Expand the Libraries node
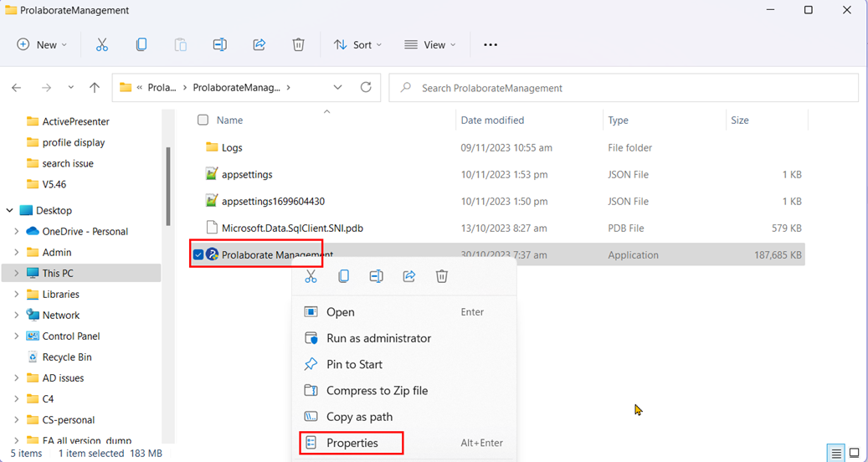Viewport: 868px width, 462px height. click(16, 294)
